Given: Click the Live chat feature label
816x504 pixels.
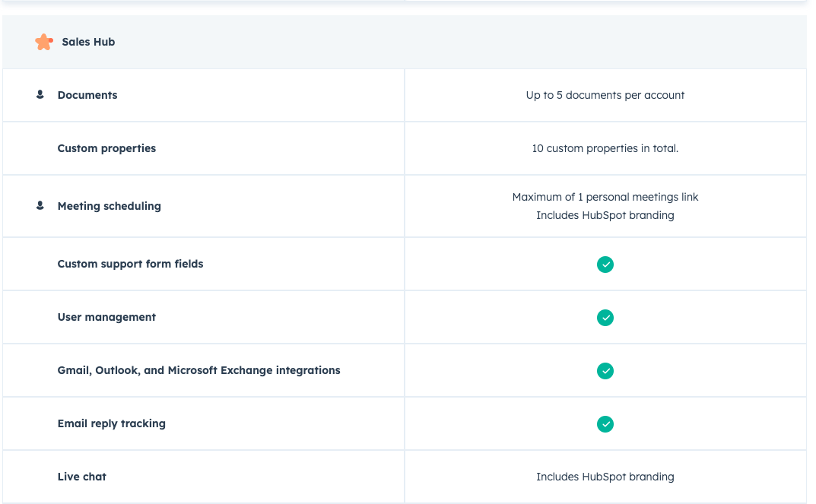Looking at the screenshot, I should tap(81, 477).
